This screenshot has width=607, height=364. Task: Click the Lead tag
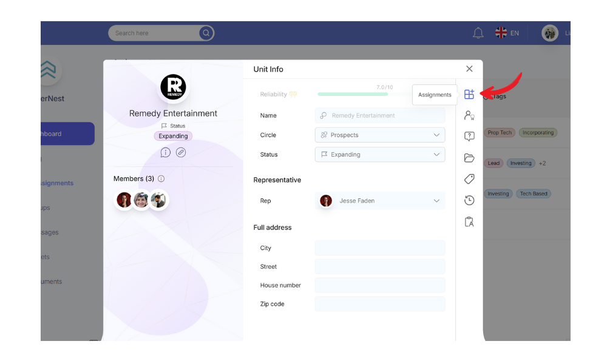tap(493, 163)
